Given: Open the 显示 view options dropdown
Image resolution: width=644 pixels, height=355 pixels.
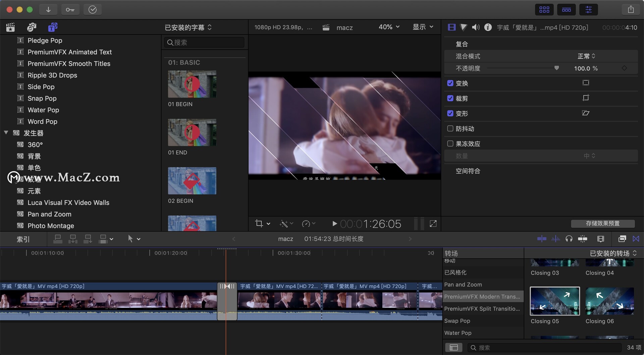Looking at the screenshot, I should click(423, 27).
